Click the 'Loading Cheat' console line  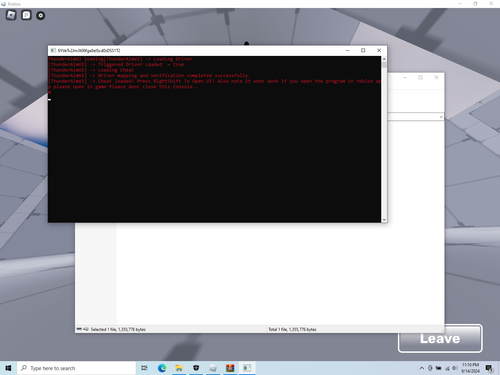pos(91,70)
